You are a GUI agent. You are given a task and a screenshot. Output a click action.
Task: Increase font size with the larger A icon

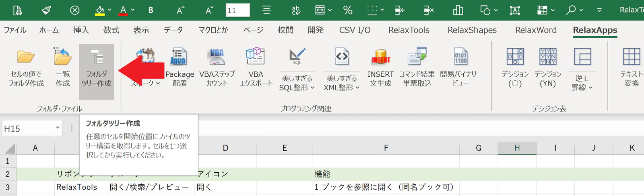(x=180, y=10)
